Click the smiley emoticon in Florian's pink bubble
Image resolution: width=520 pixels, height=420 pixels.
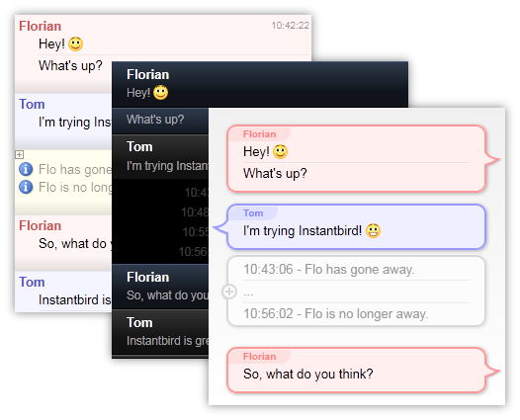pyautogui.click(x=280, y=152)
